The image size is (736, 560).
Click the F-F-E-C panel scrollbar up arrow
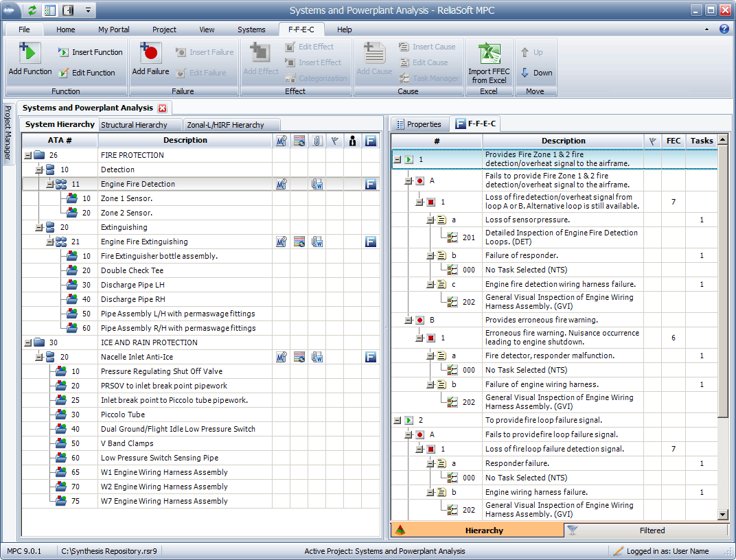click(723, 139)
